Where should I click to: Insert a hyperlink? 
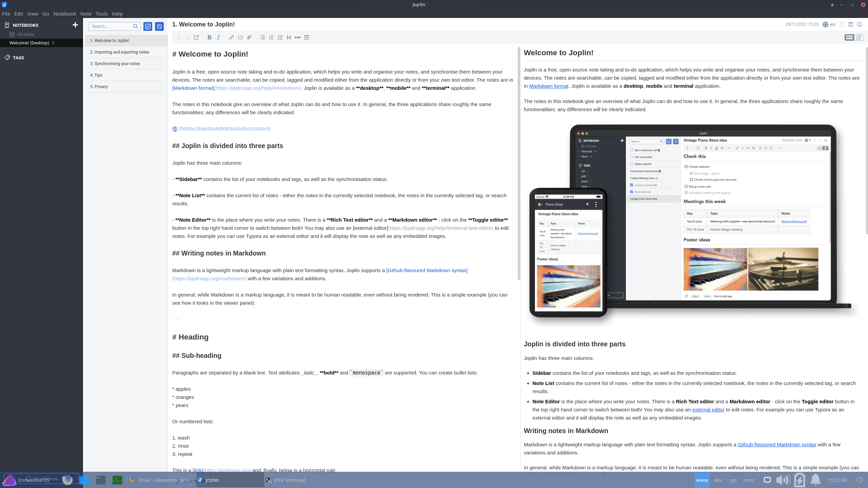pyautogui.click(x=231, y=37)
